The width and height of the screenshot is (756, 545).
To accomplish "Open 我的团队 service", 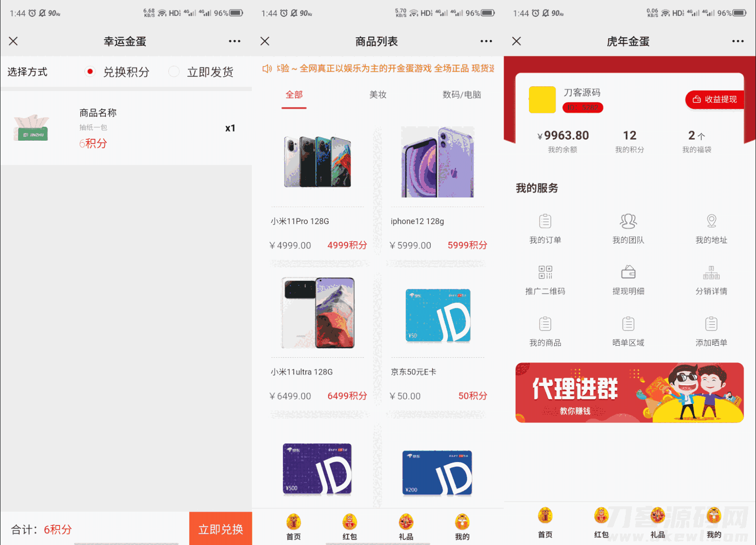I will [628, 229].
